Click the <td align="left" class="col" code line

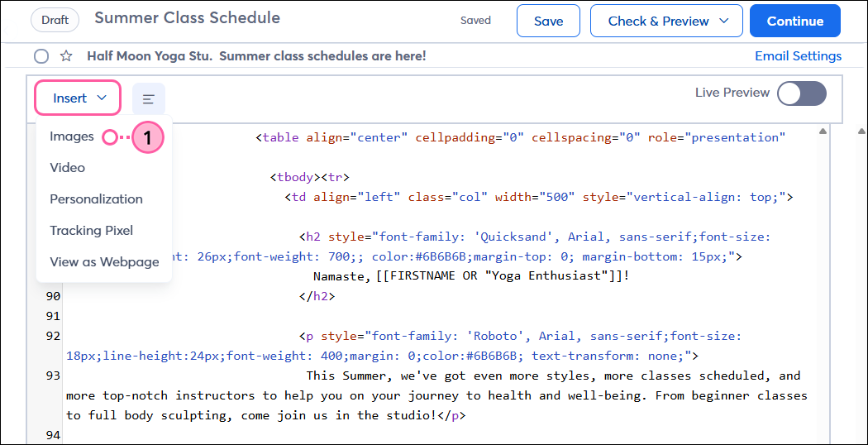point(539,197)
